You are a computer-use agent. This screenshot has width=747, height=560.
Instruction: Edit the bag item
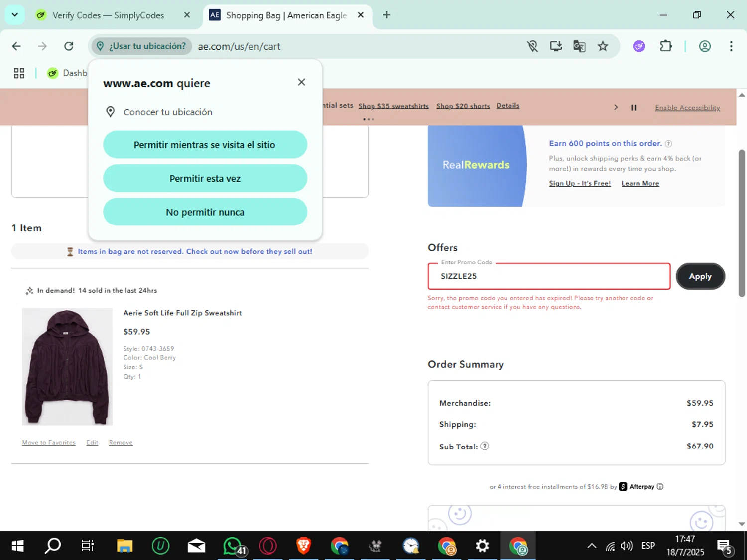[92, 442]
